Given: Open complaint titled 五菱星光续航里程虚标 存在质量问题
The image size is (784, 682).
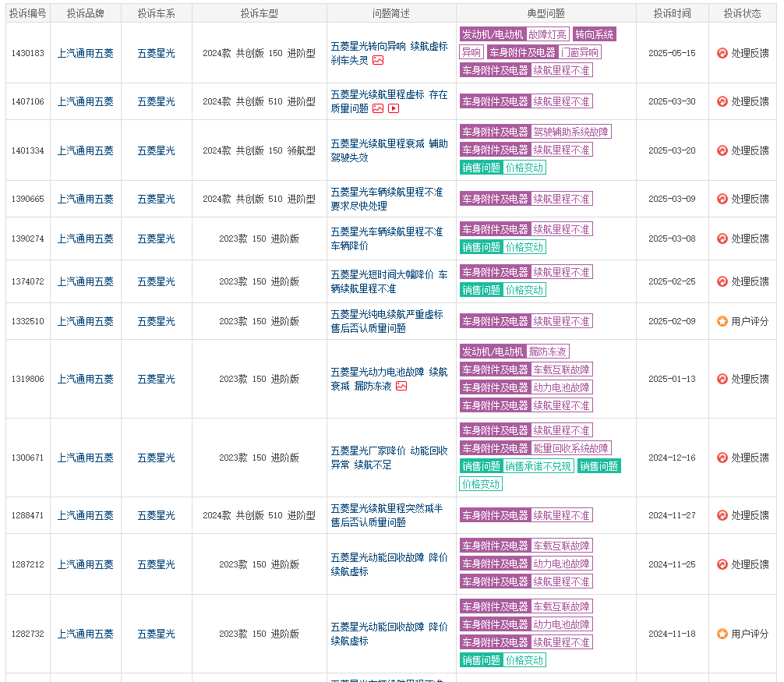Looking at the screenshot, I should point(389,101).
